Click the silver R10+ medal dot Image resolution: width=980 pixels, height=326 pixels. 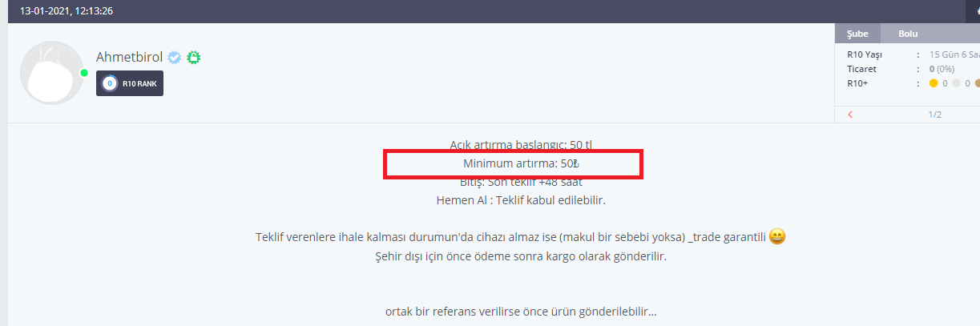pos(956,83)
